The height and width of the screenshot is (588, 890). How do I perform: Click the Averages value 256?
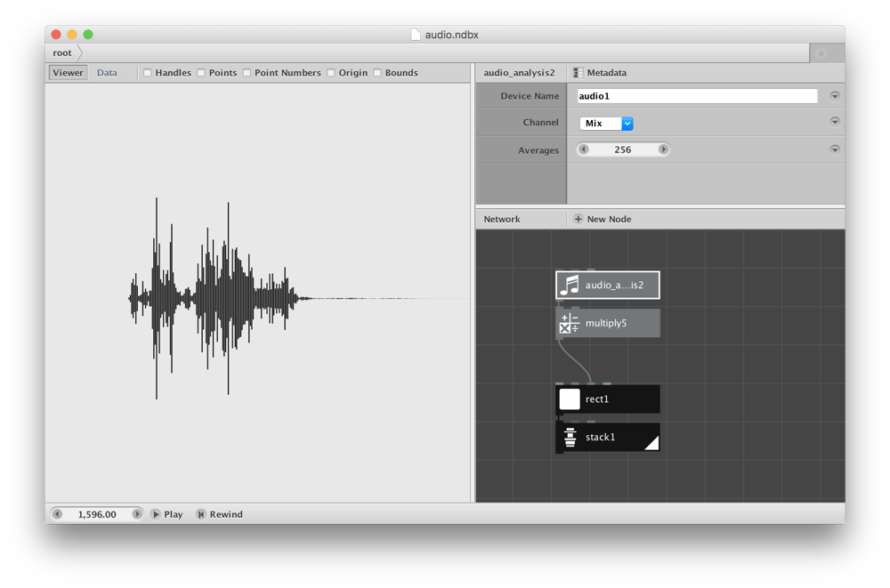[623, 149]
